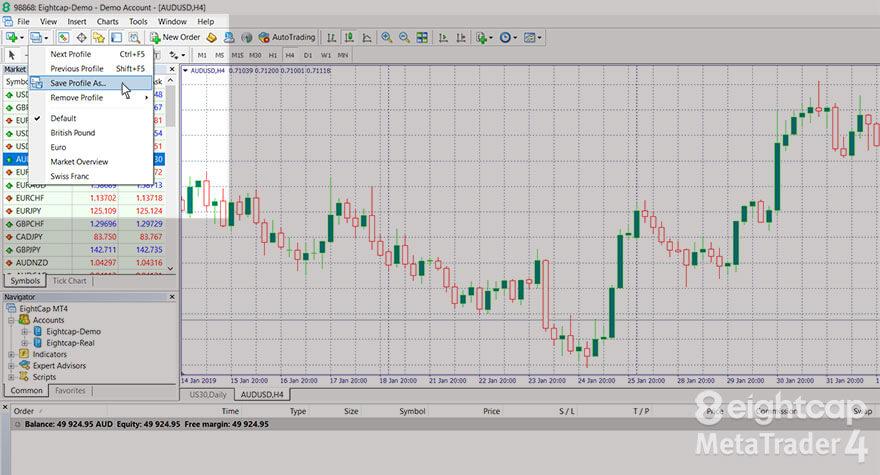The image size is (880, 475).
Task: Select the British Pound profile
Action: 91,133
